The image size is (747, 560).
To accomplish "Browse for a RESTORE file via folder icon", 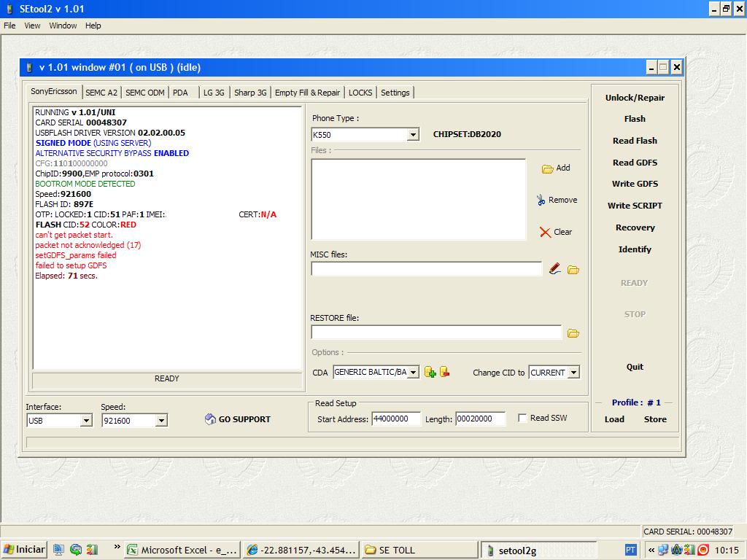I will click(573, 333).
